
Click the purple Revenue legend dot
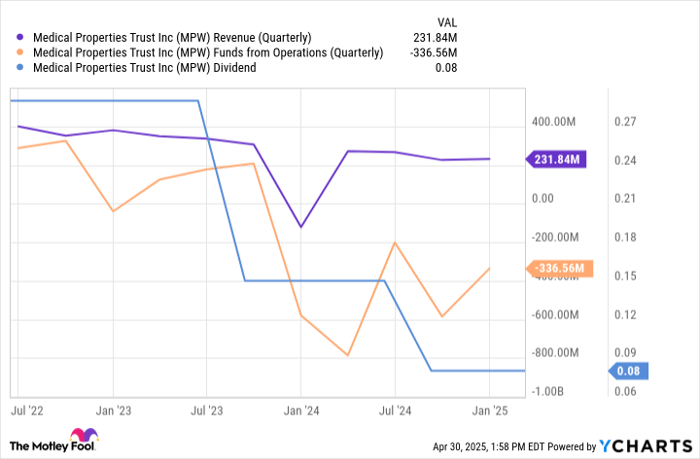click(x=20, y=38)
